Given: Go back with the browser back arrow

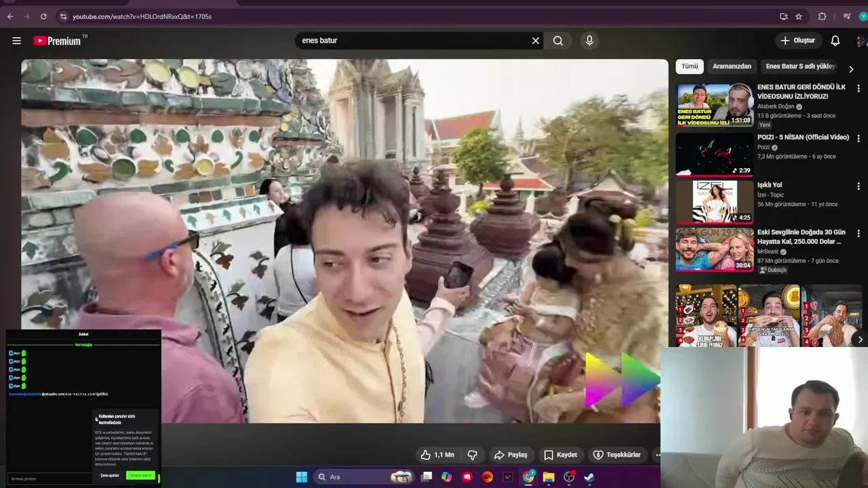Looking at the screenshot, I should coord(9,16).
